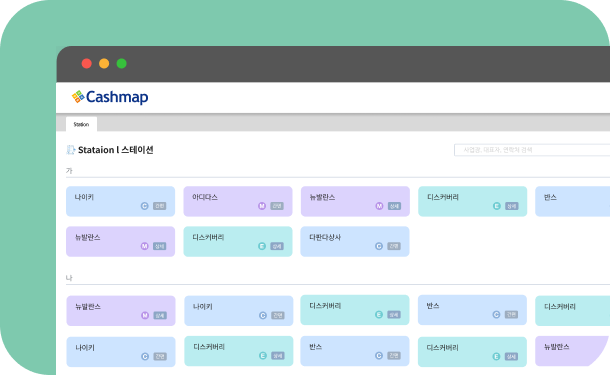Click the M badge on 아디다스 card
Screen dimensions: 610x375
(262, 206)
